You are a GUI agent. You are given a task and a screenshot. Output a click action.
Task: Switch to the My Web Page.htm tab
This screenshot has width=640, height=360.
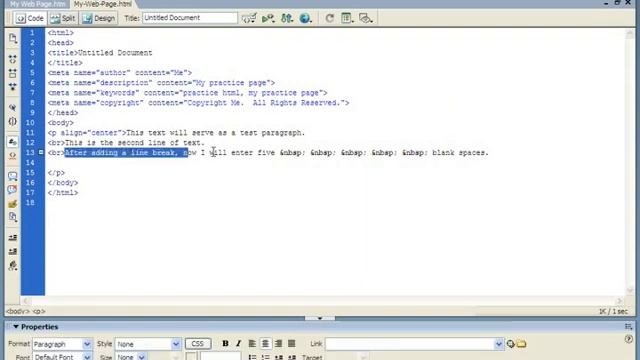[37, 4]
